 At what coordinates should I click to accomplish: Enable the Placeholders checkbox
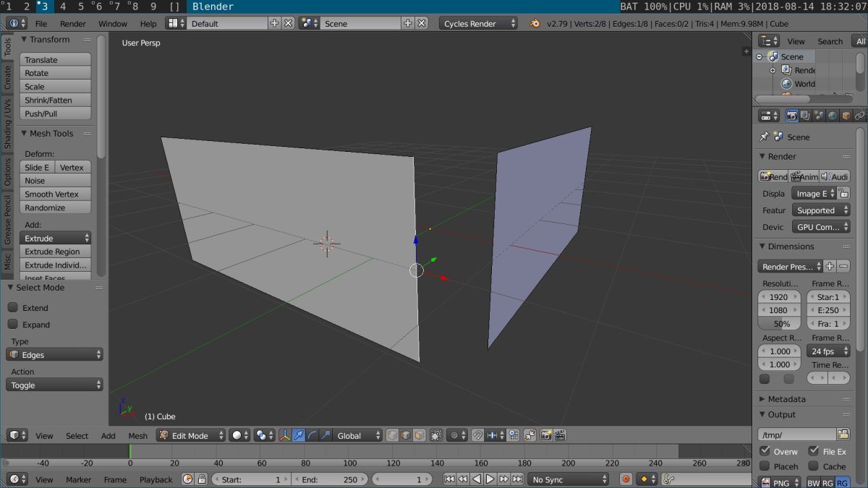765,466
